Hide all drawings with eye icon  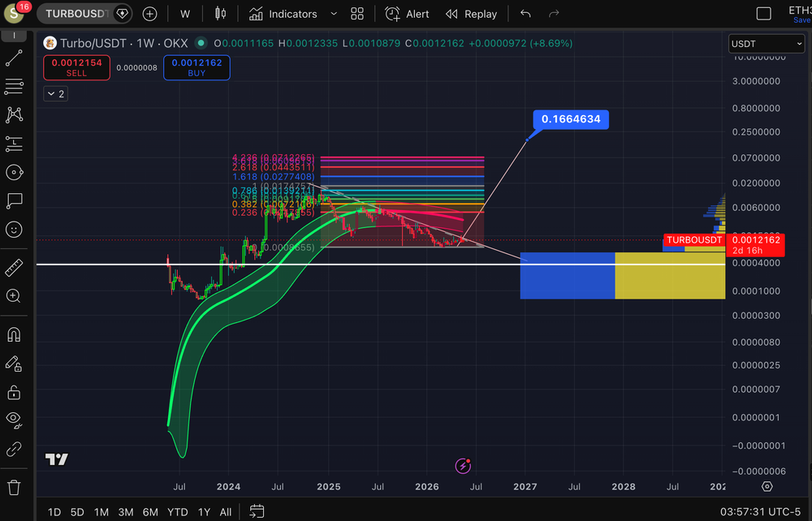[14, 420]
